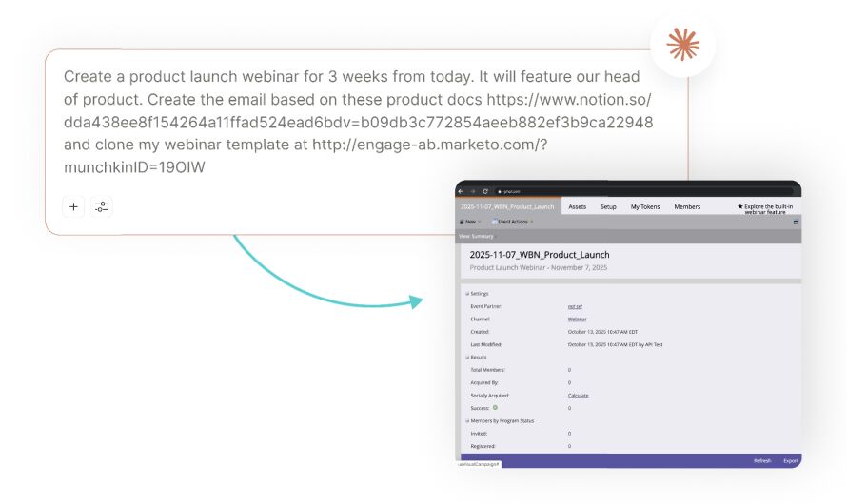The height and width of the screenshot is (504, 847).
Task: Click the Total Members value
Action: point(569,370)
